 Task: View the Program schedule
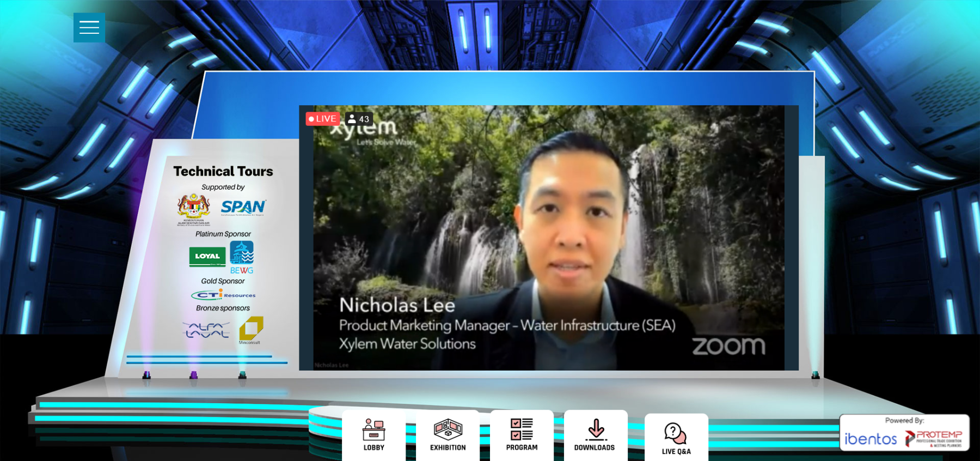point(522,435)
